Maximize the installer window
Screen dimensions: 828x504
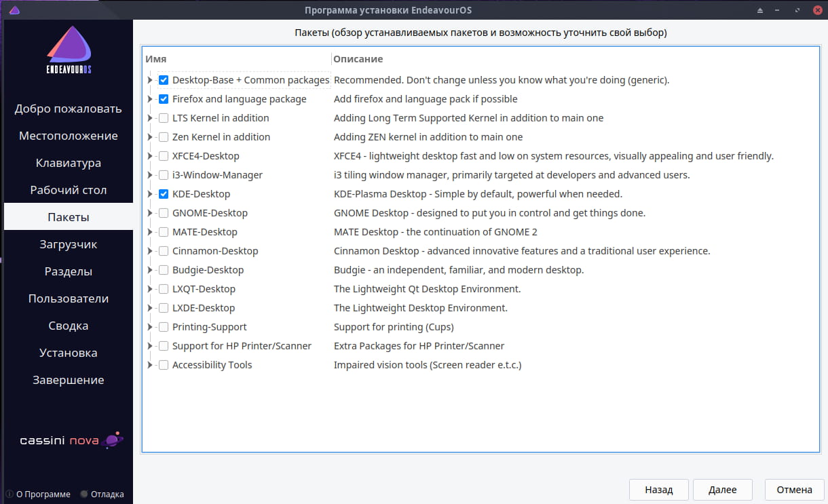[796, 10]
